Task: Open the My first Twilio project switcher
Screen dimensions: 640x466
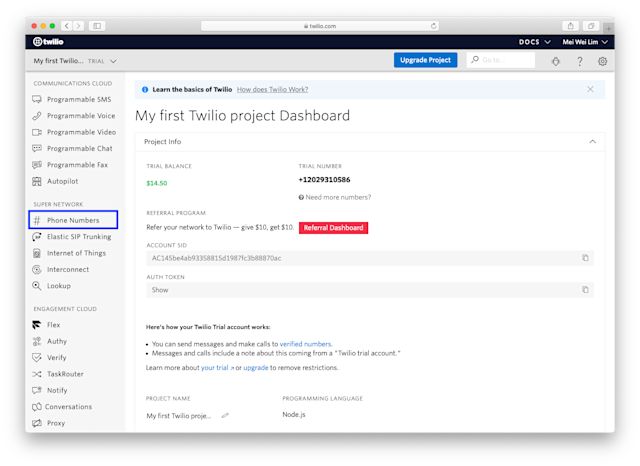Action: (x=75, y=61)
